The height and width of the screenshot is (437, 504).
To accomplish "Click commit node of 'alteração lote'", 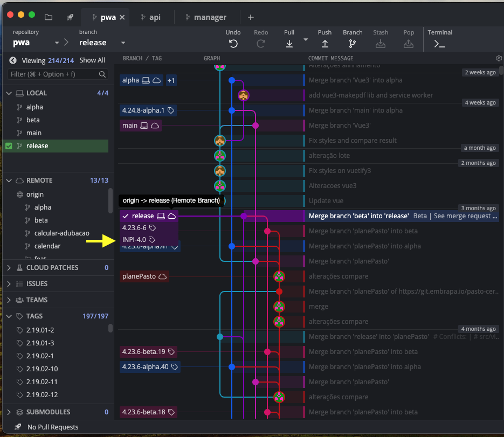I will [x=220, y=156].
